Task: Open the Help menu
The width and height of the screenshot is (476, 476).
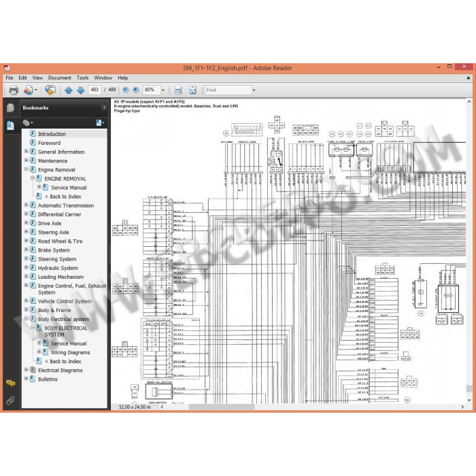Action: click(122, 78)
